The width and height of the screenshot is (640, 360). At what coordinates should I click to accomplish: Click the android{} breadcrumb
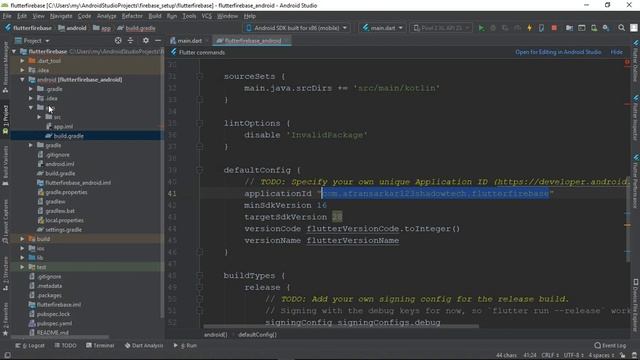coord(216,334)
